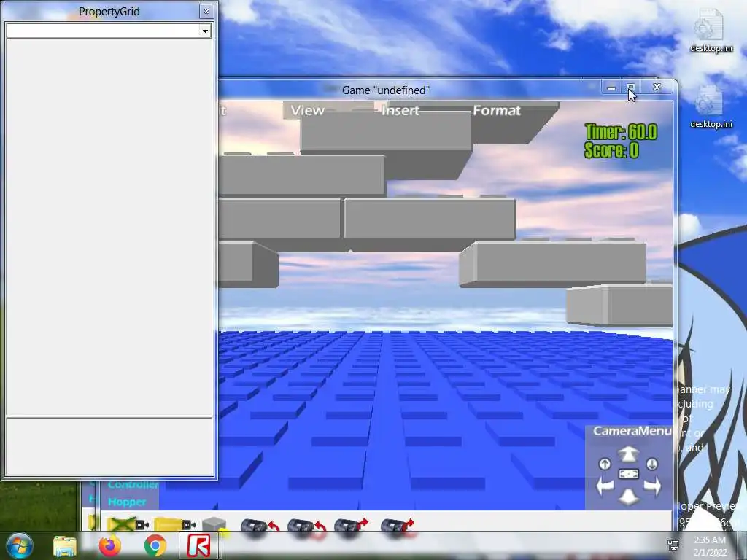Click the Timer readout in the game
The width and height of the screenshot is (747, 560).
[621, 132]
